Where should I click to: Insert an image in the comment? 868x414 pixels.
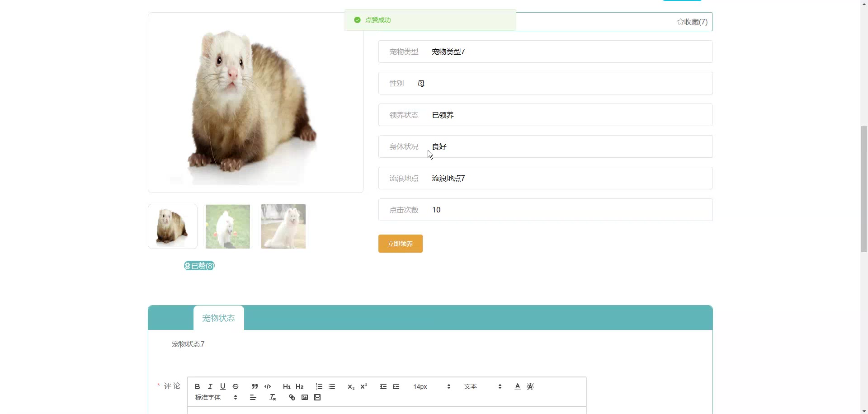(x=305, y=398)
